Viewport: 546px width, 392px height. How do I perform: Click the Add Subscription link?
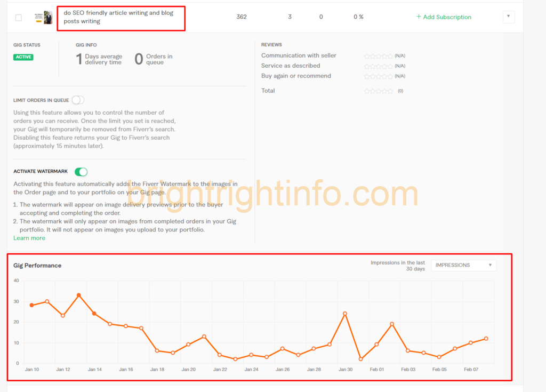pos(444,17)
